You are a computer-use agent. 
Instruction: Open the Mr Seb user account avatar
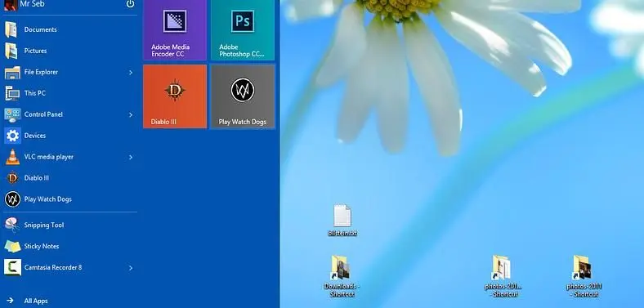pos(11,5)
